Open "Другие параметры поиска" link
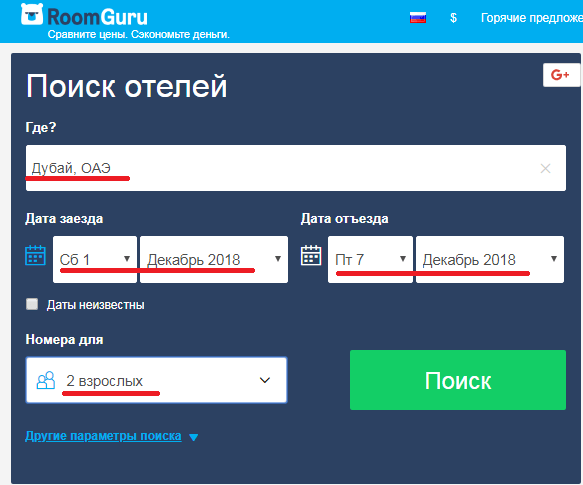The width and height of the screenshot is (583, 485). 103,436
